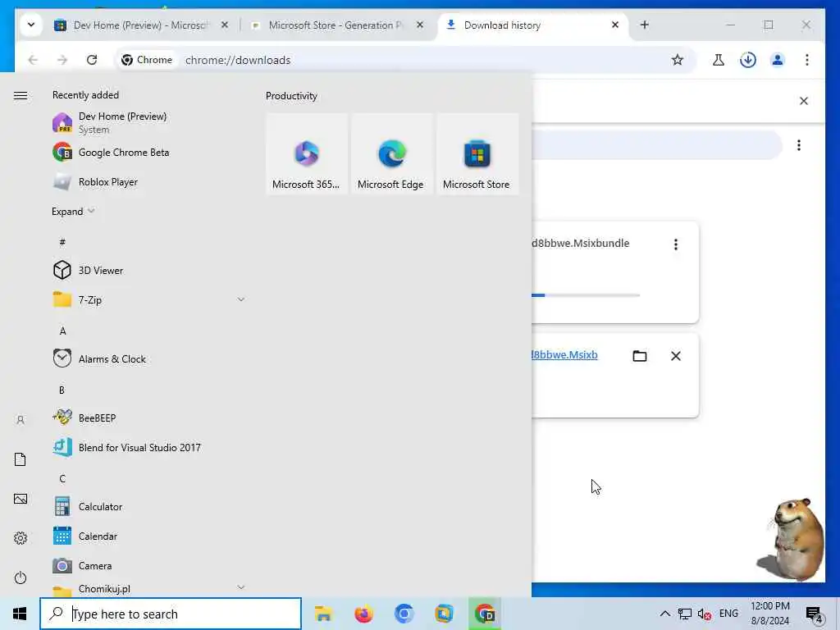Open Chrome Dev from the taskbar

[x=484, y=614]
